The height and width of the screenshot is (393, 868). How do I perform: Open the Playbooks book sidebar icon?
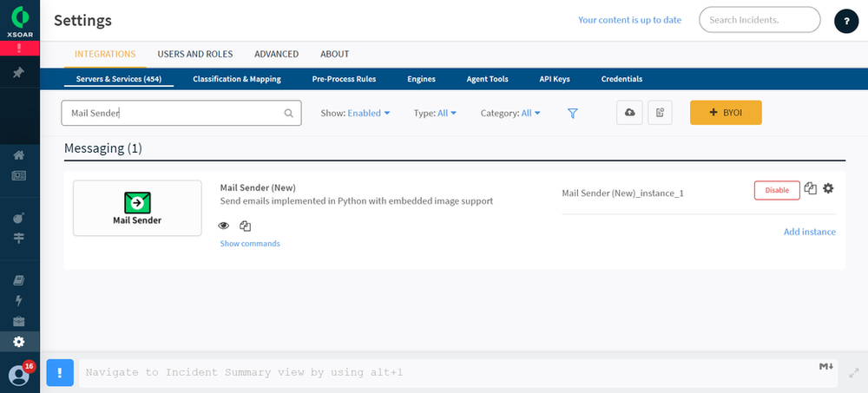(x=19, y=280)
